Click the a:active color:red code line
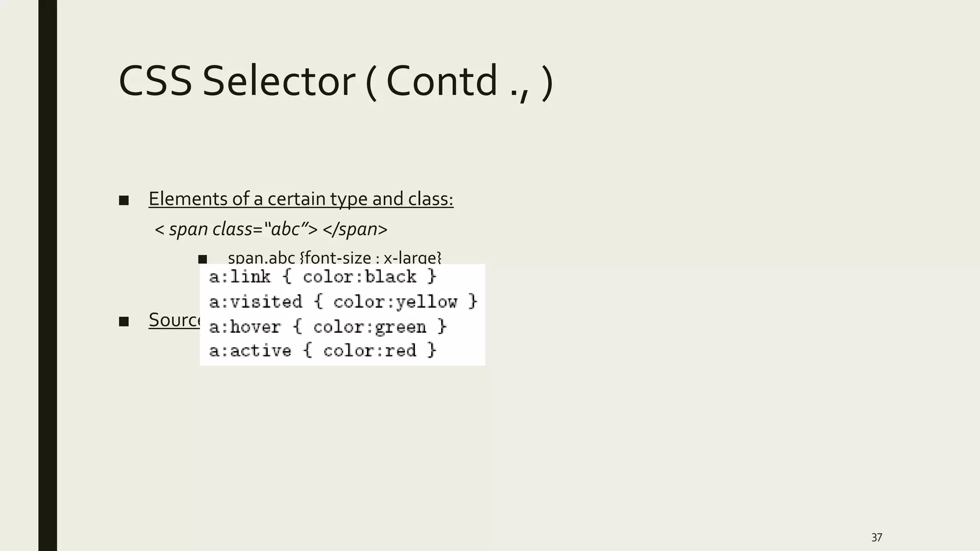 [x=323, y=351]
